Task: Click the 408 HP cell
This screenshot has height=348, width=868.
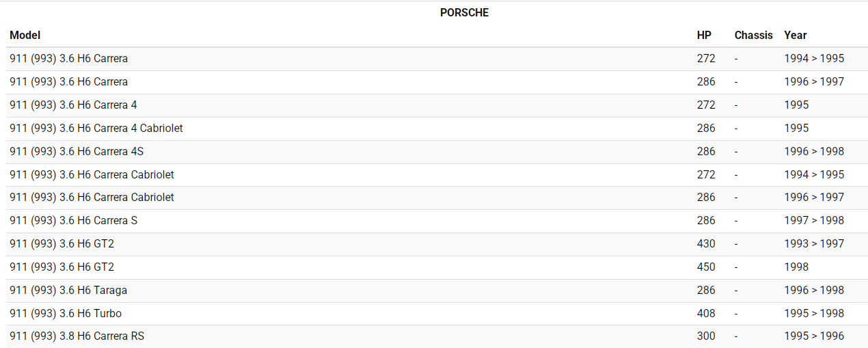Action: 706,314
